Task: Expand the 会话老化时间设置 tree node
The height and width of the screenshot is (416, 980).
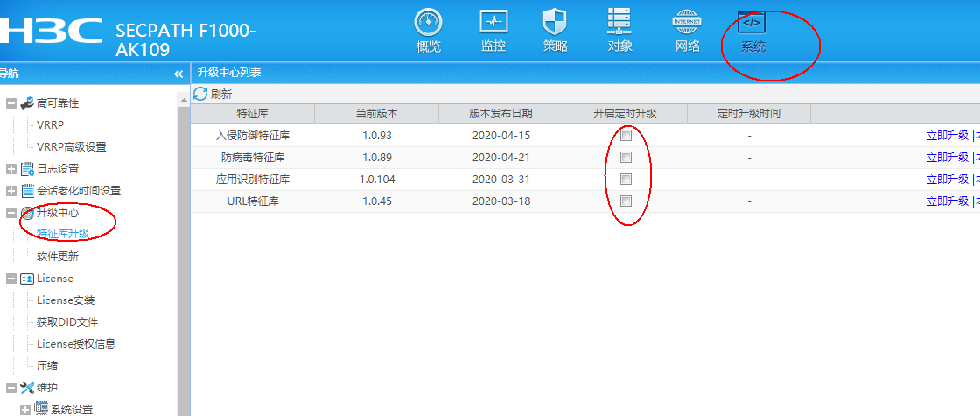Action: coord(10,191)
